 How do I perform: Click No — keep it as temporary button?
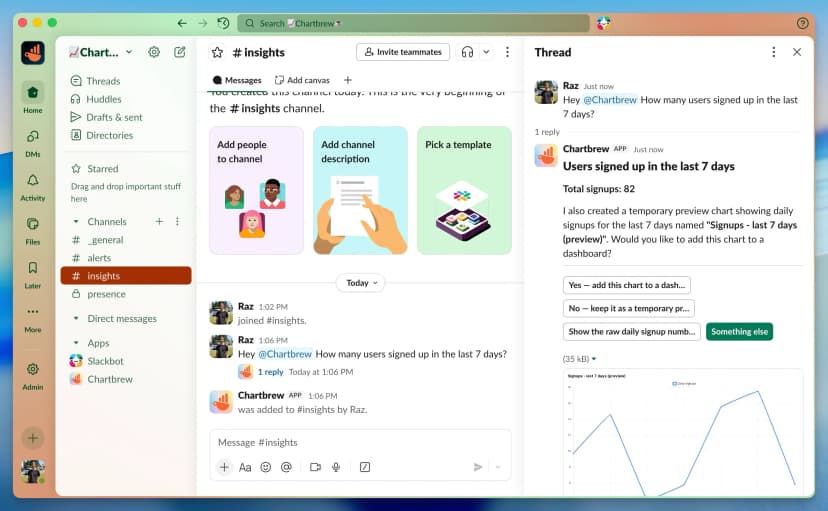(628, 308)
